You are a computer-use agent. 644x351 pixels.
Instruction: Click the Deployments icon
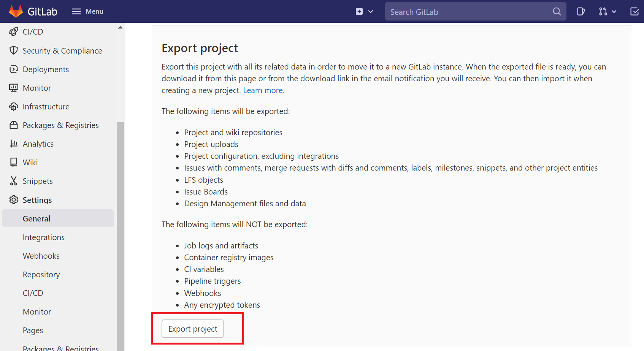[x=14, y=69]
